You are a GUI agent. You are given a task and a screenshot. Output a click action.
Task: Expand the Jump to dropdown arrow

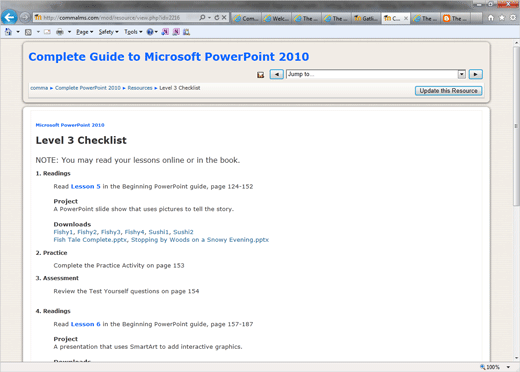pyautogui.click(x=462, y=74)
